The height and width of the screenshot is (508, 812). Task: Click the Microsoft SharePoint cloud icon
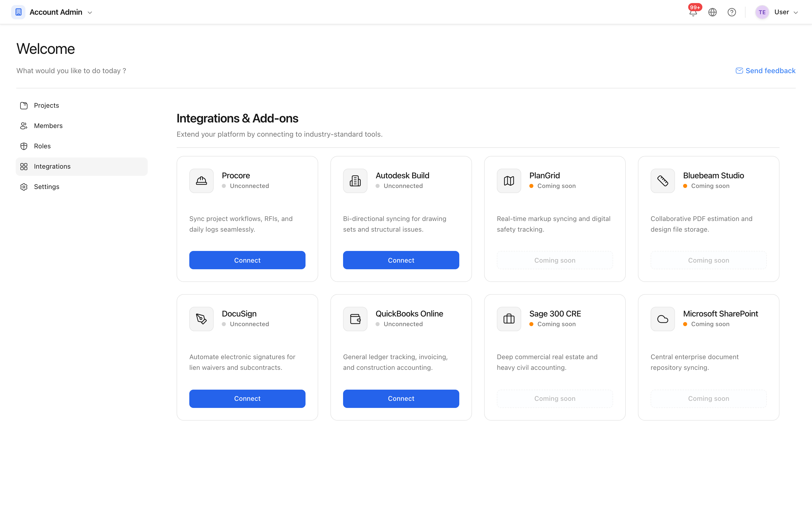pyautogui.click(x=663, y=319)
